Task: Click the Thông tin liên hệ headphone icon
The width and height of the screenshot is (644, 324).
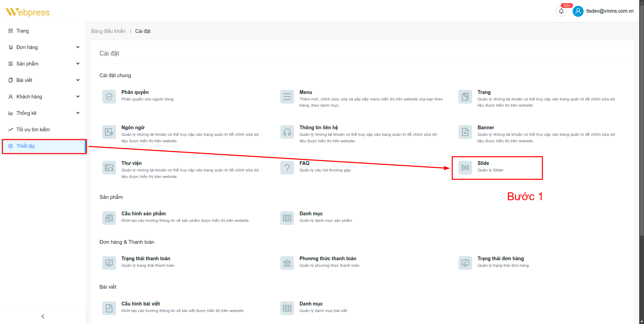Action: click(287, 132)
